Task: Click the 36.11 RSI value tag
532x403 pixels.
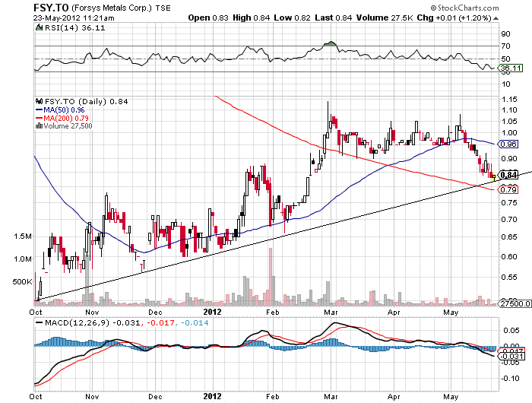Action: pyautogui.click(x=511, y=68)
